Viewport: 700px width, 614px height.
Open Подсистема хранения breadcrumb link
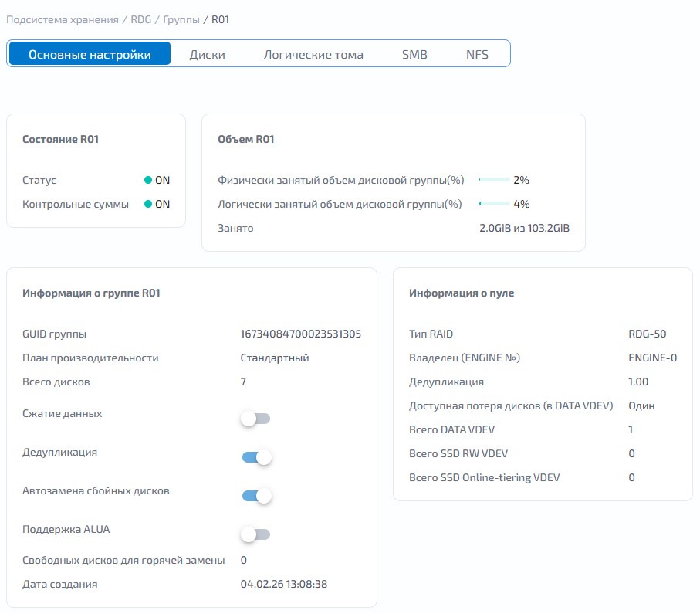63,19
